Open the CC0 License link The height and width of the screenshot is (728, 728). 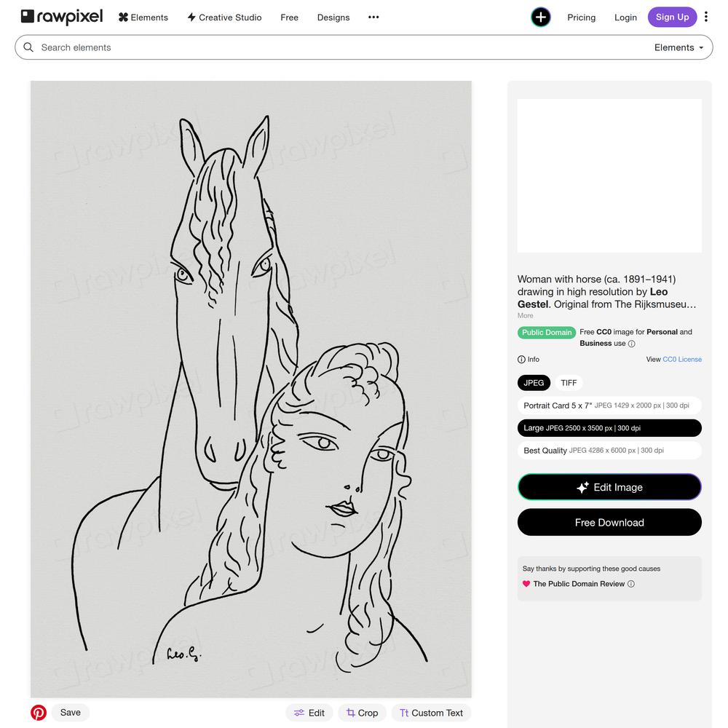point(682,360)
